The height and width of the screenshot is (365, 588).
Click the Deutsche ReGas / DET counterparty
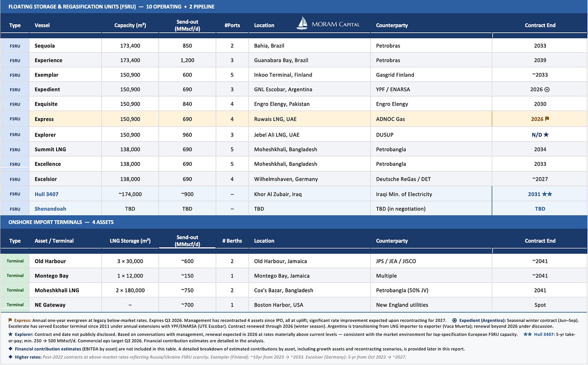(x=403, y=179)
